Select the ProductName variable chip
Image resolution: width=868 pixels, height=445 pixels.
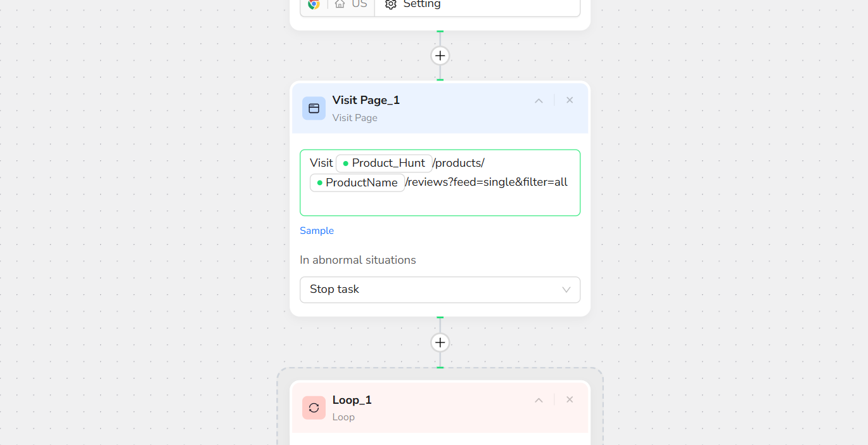357,183
